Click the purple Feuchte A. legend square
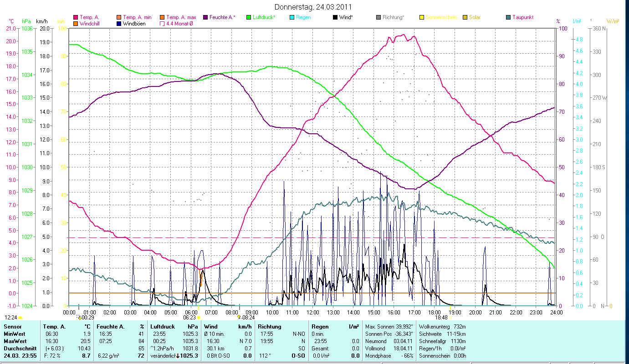Viewport: 629px width, 364px height. (x=205, y=17)
